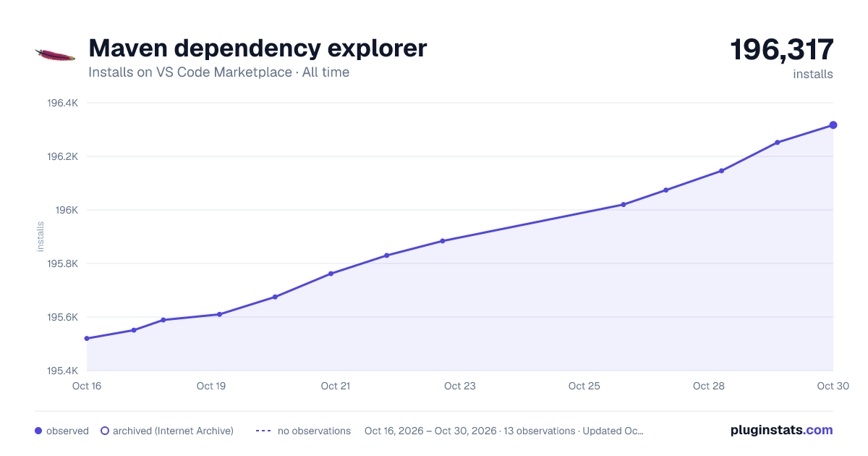Click the archived (Internet Archive) legend label
Viewport: 868px width, 456px height.
(x=173, y=431)
